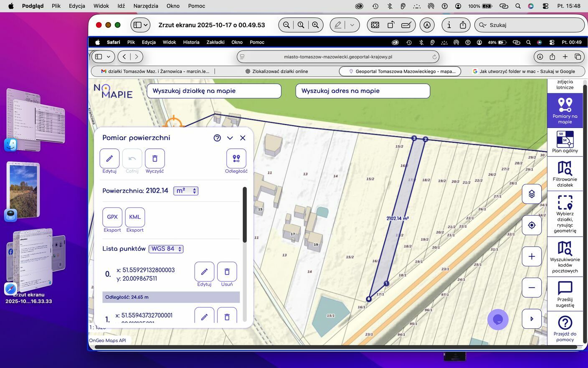Click the map layers stack icon
The width and height of the screenshot is (588, 368).
tap(532, 194)
